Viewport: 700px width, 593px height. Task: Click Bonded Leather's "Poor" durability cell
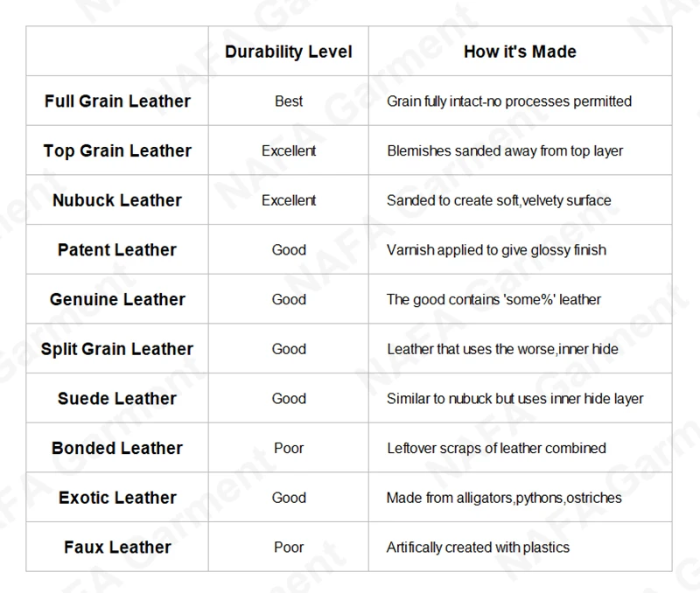point(288,448)
